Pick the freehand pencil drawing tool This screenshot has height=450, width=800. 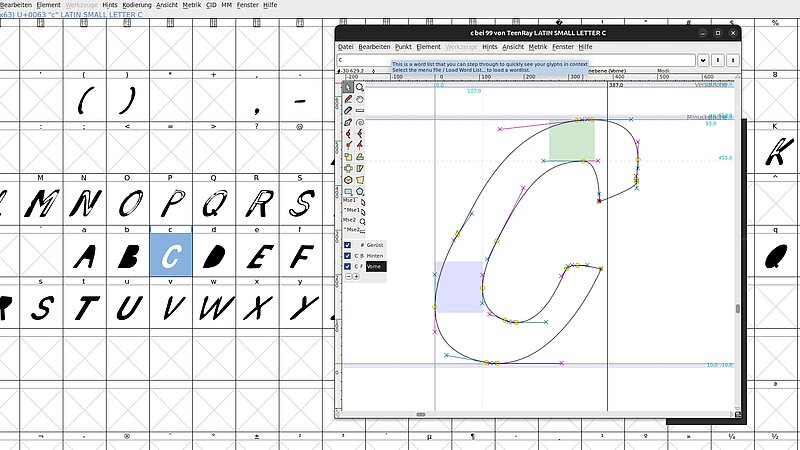(348, 99)
